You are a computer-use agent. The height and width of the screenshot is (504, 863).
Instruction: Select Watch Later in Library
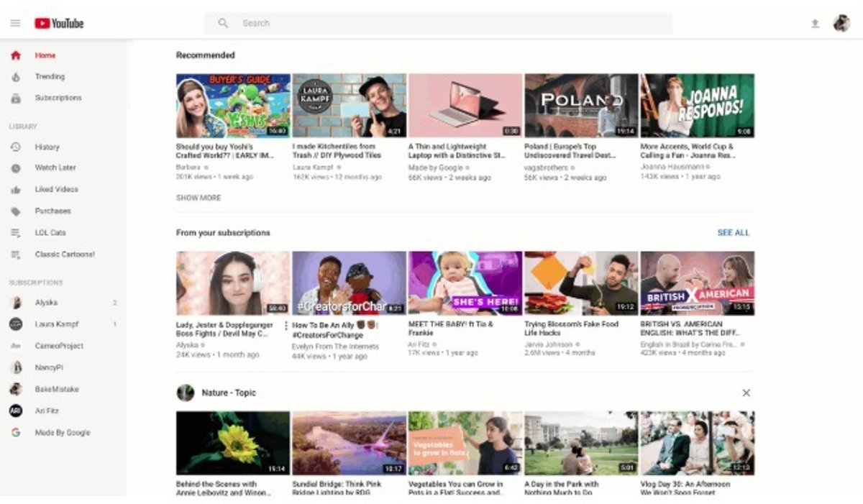click(55, 168)
